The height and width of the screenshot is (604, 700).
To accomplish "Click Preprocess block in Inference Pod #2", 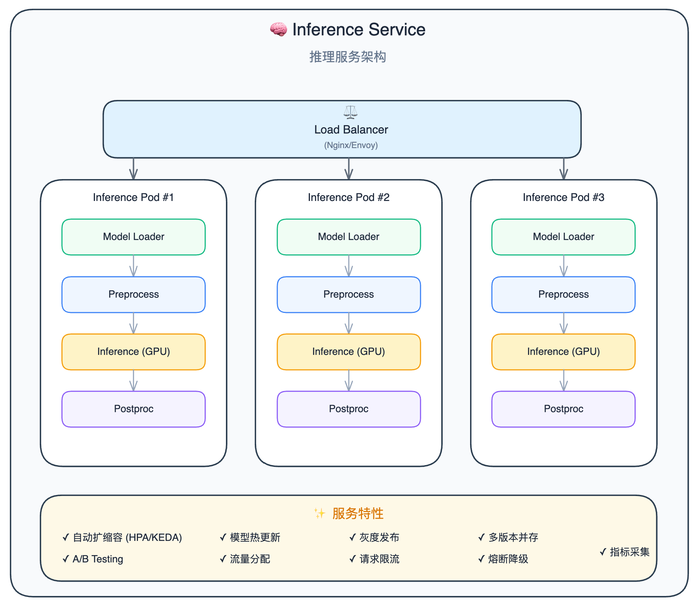I will click(349, 294).
